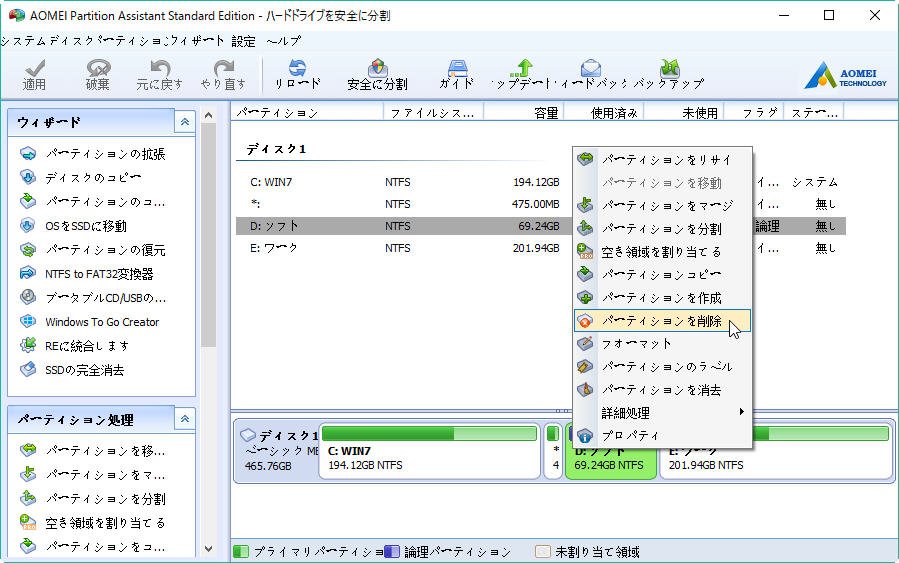Click sidebar パーティションを移... operation
The image size is (899, 563).
pos(92,451)
